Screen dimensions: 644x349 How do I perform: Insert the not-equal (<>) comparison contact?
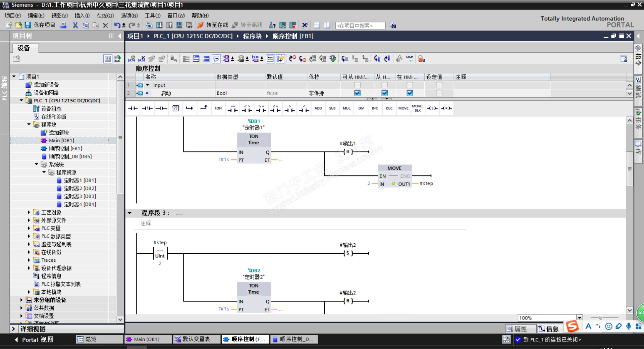tap(247, 108)
